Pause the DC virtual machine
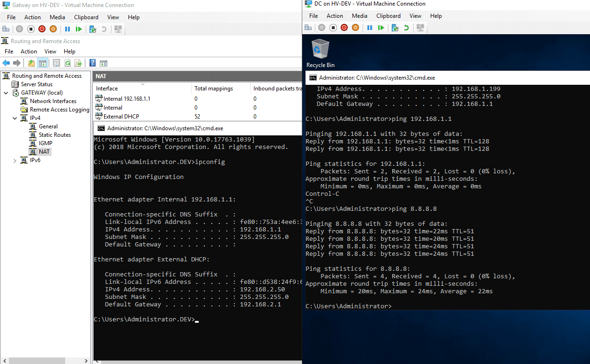590x364 pixels. 370,27
